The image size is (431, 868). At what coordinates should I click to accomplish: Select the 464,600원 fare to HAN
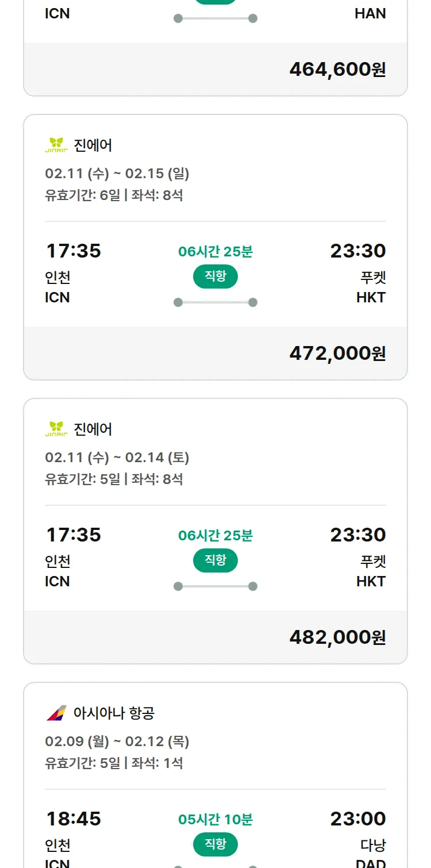point(337,69)
